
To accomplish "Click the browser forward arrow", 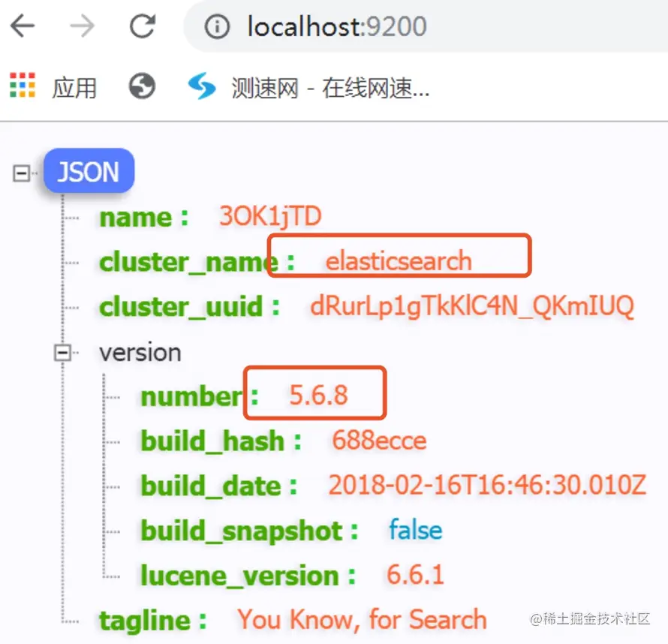I will pyautogui.click(x=83, y=26).
